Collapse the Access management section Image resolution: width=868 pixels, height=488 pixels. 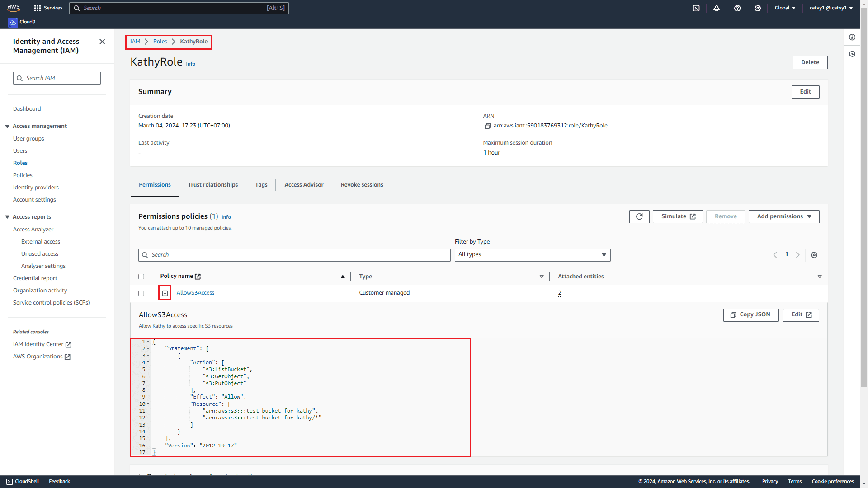click(x=7, y=126)
